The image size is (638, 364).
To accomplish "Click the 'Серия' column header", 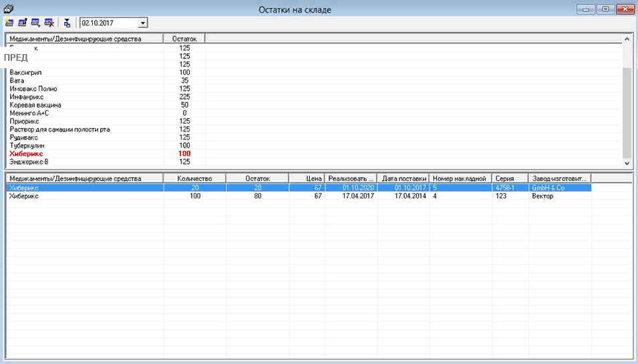I will [510, 178].
